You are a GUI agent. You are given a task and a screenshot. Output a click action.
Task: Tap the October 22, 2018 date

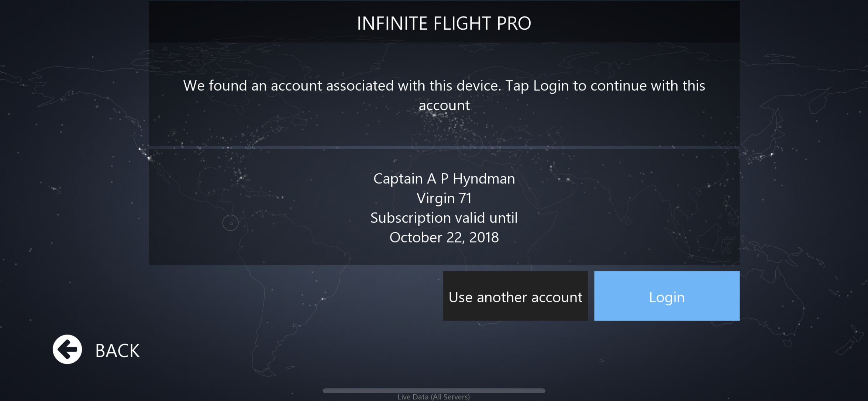444,238
